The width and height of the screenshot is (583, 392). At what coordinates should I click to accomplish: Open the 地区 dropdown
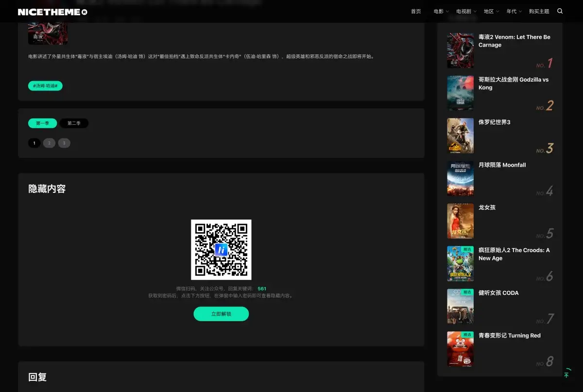coord(489,11)
